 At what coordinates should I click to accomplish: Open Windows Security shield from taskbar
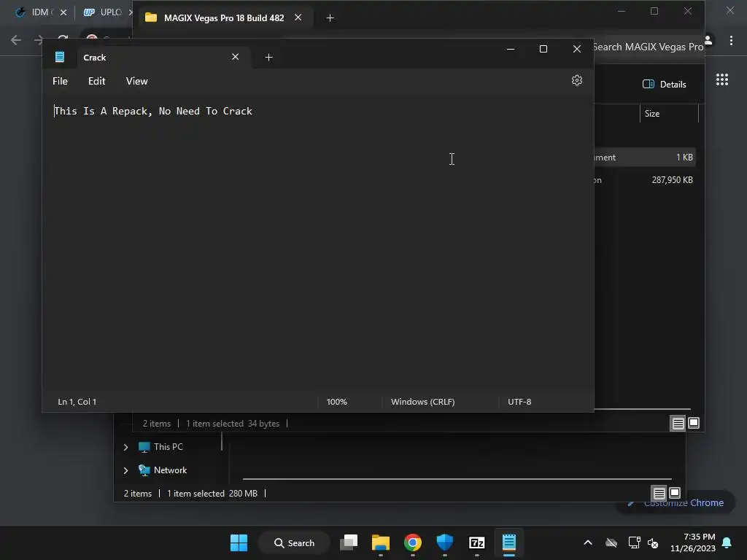(x=444, y=542)
